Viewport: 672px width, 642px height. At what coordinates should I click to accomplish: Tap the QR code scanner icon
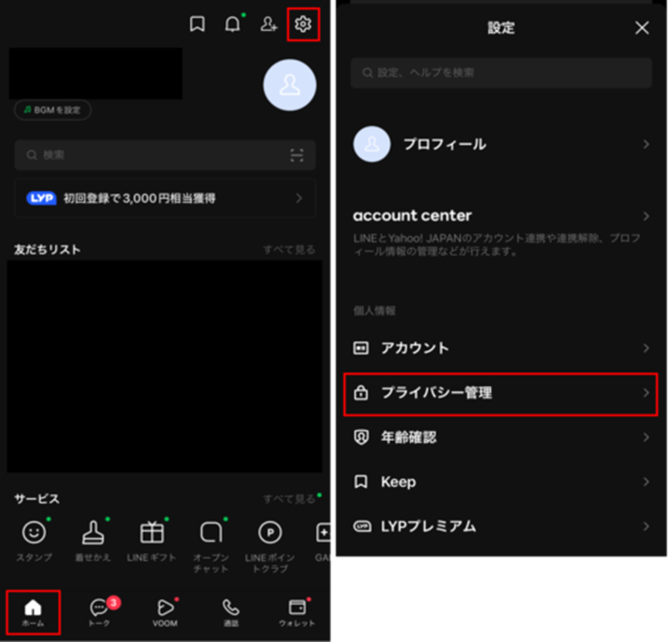pyautogui.click(x=297, y=155)
